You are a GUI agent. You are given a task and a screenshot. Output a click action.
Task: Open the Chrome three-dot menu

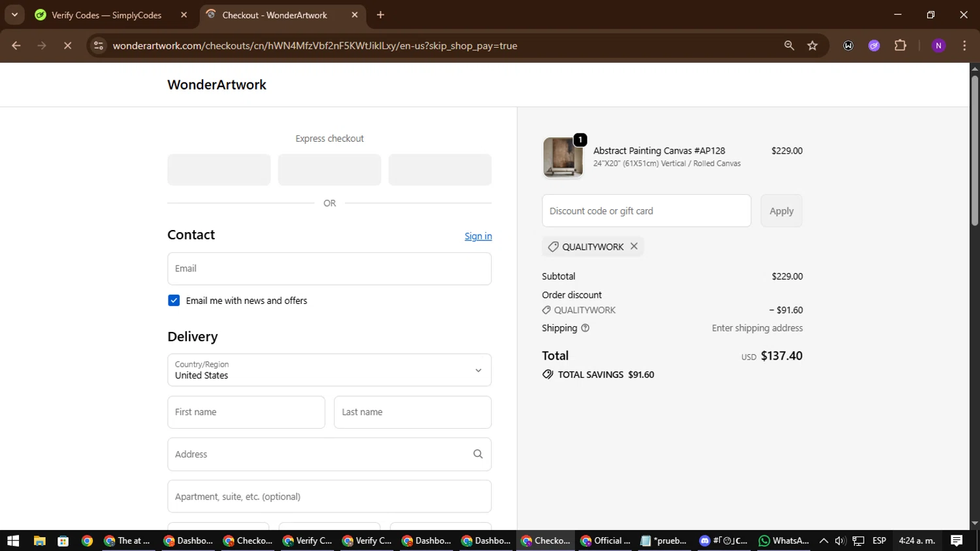point(964,46)
